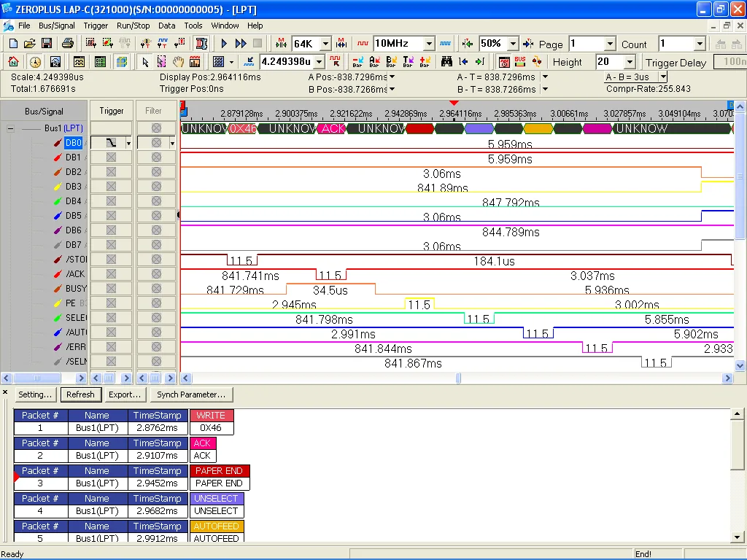Click the Export... button
Viewport: 747px width, 560px height.
pos(125,394)
